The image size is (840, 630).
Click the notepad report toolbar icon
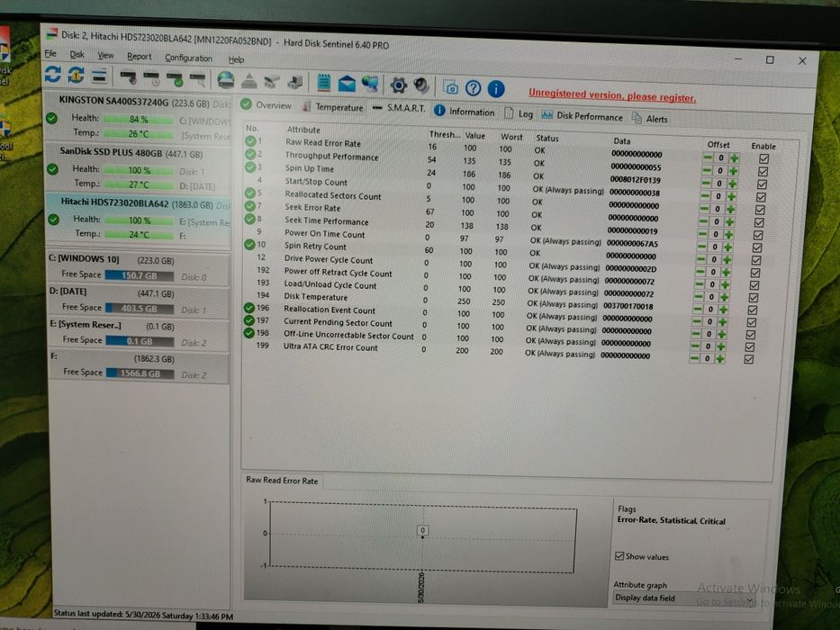coord(323,83)
